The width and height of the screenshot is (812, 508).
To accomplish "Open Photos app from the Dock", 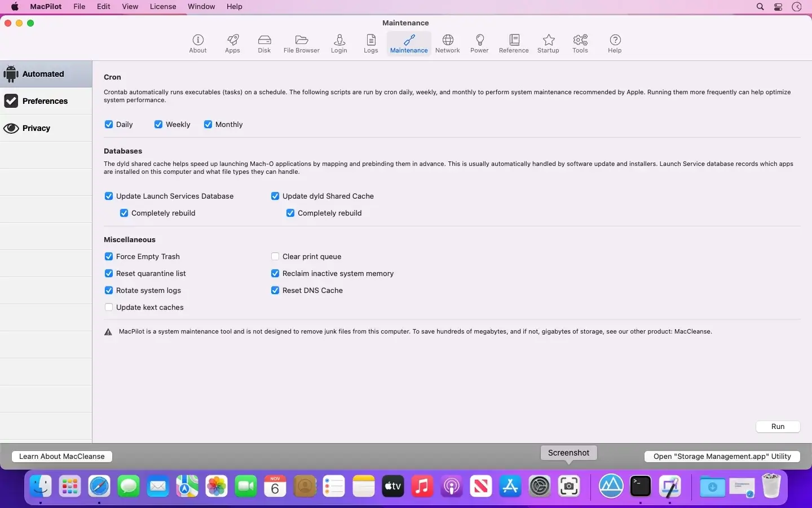I will pyautogui.click(x=217, y=486).
